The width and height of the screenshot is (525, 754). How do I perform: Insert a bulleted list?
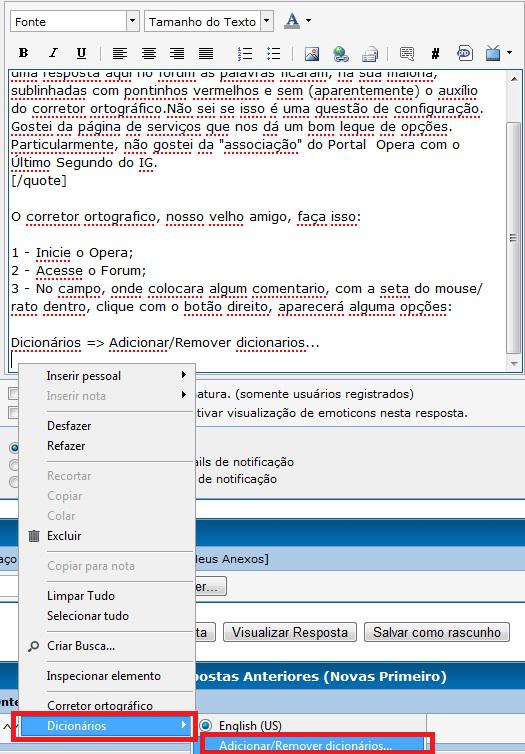[273, 53]
